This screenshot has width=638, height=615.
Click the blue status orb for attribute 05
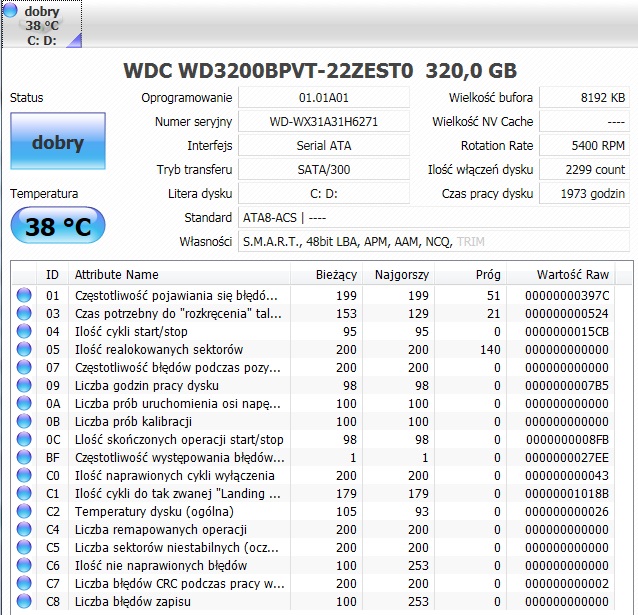[24, 349]
